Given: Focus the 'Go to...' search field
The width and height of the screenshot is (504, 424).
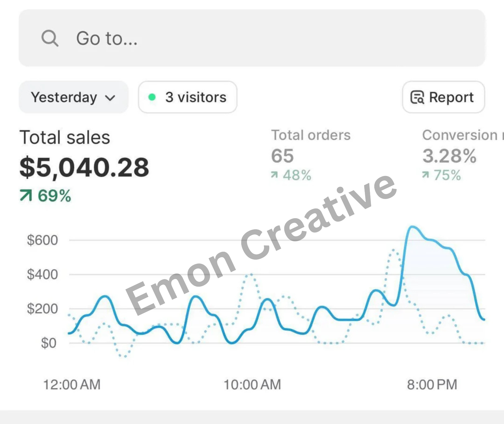Looking at the screenshot, I should pyautogui.click(x=252, y=38).
